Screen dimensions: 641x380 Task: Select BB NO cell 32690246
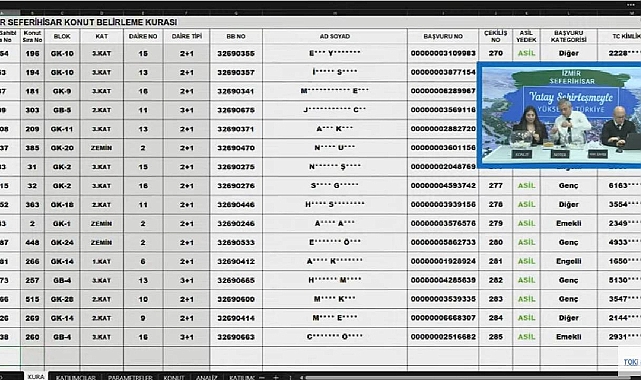pos(236,224)
